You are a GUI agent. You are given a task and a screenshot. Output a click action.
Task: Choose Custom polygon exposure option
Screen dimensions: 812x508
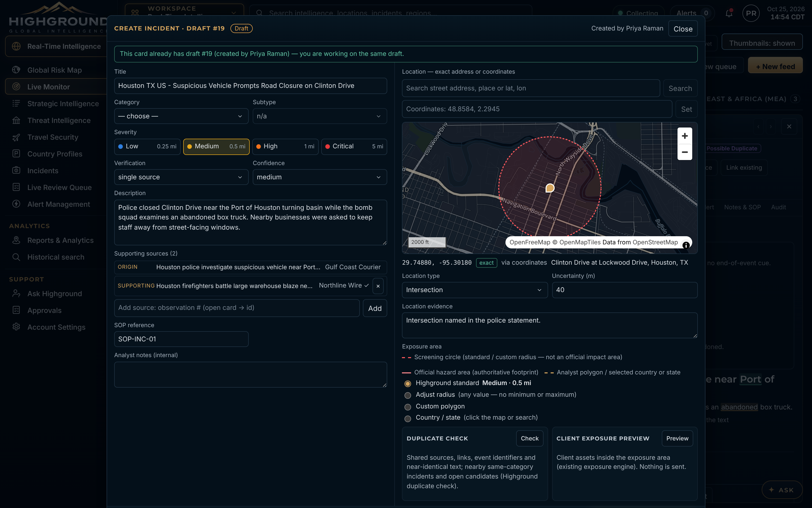coord(408,407)
